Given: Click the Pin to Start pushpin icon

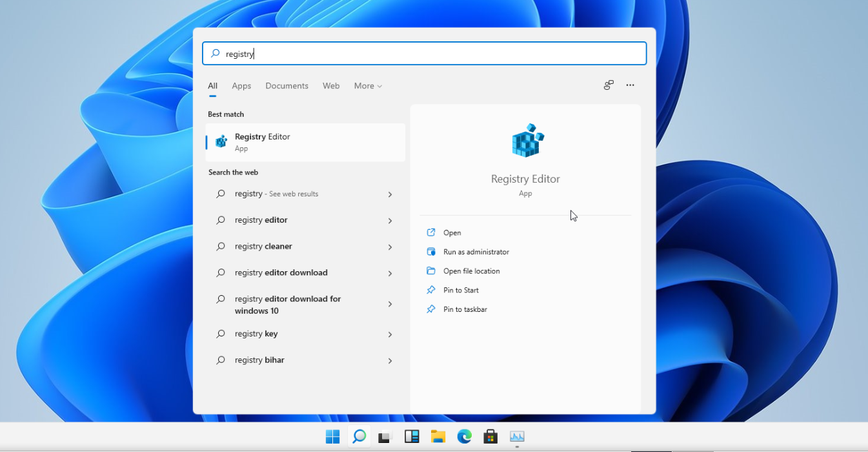Looking at the screenshot, I should pyautogui.click(x=431, y=290).
